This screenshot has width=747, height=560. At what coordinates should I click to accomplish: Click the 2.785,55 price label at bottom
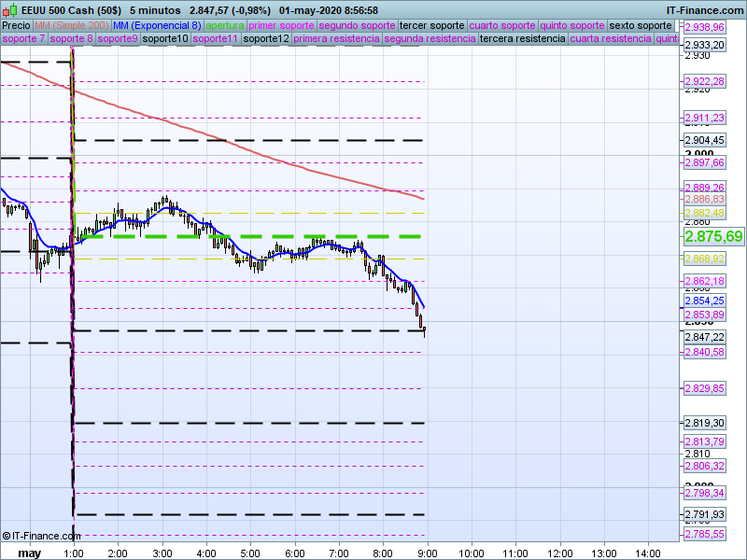tap(704, 535)
